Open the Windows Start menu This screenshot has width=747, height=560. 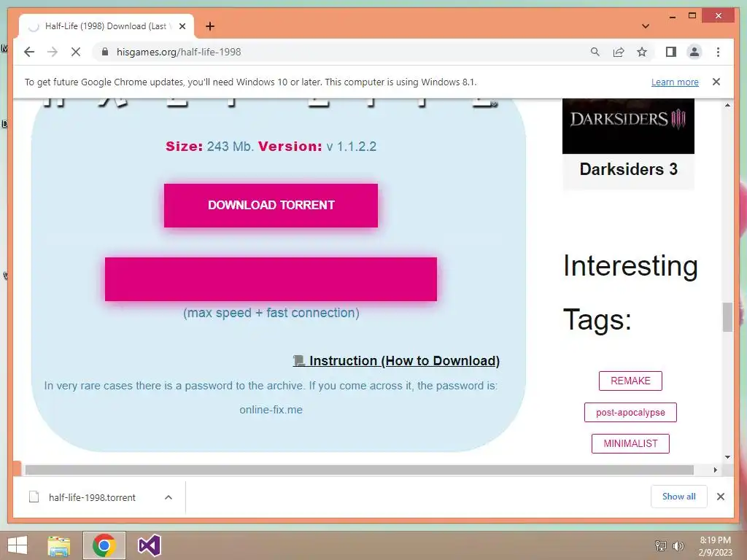[x=18, y=545]
